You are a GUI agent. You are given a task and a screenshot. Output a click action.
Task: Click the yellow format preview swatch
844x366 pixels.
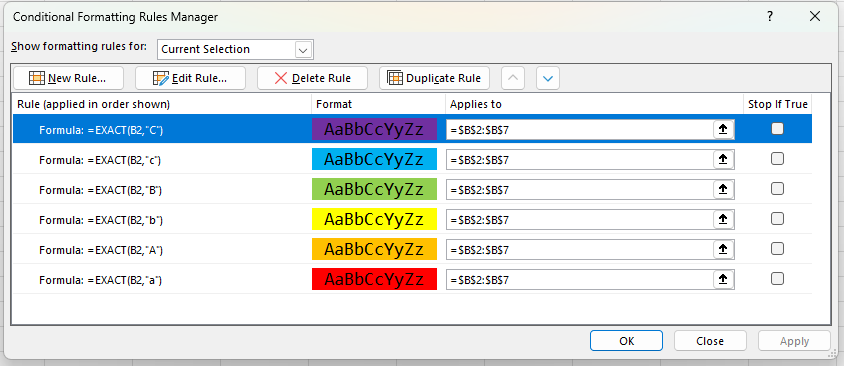click(x=374, y=219)
